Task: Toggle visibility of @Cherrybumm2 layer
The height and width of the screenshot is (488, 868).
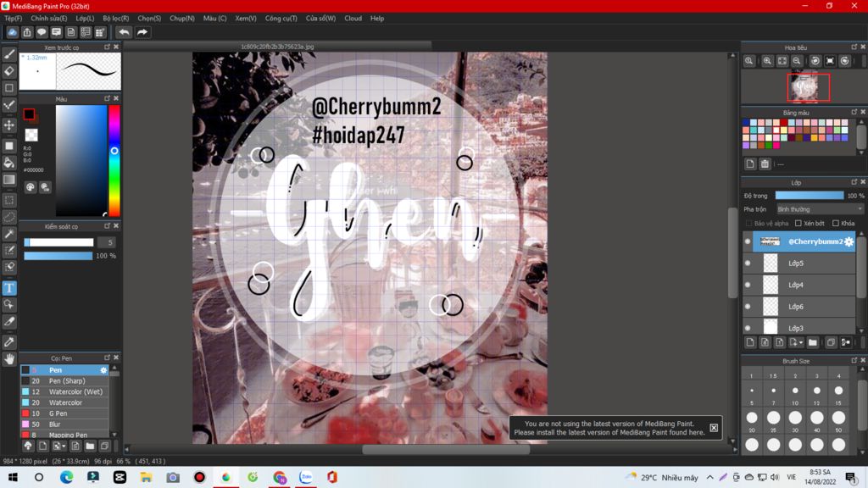Action: pyautogui.click(x=748, y=241)
